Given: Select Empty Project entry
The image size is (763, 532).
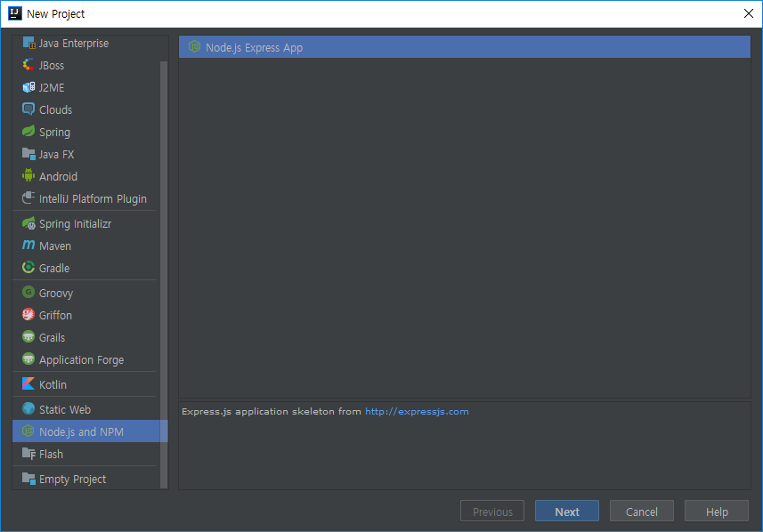Looking at the screenshot, I should pos(72,479).
